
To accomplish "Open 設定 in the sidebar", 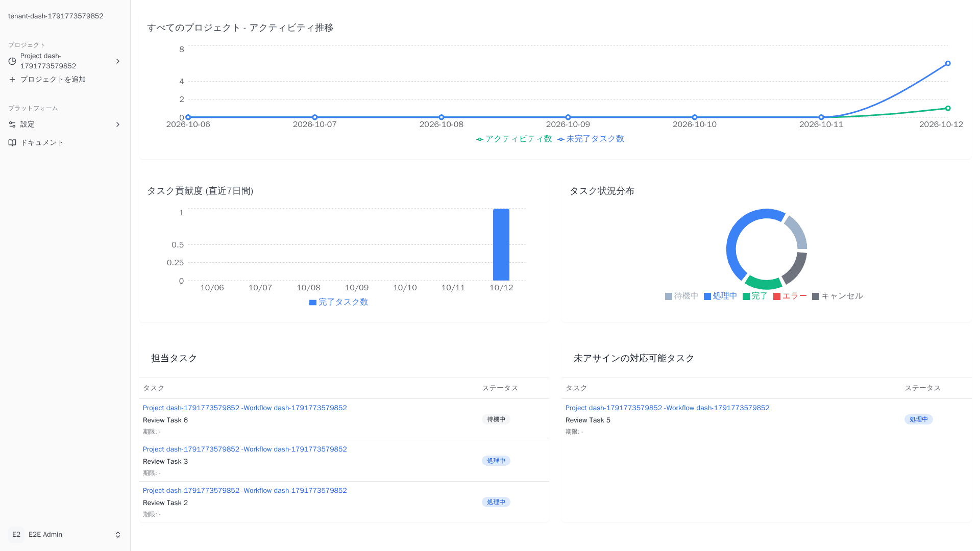I will coord(65,124).
